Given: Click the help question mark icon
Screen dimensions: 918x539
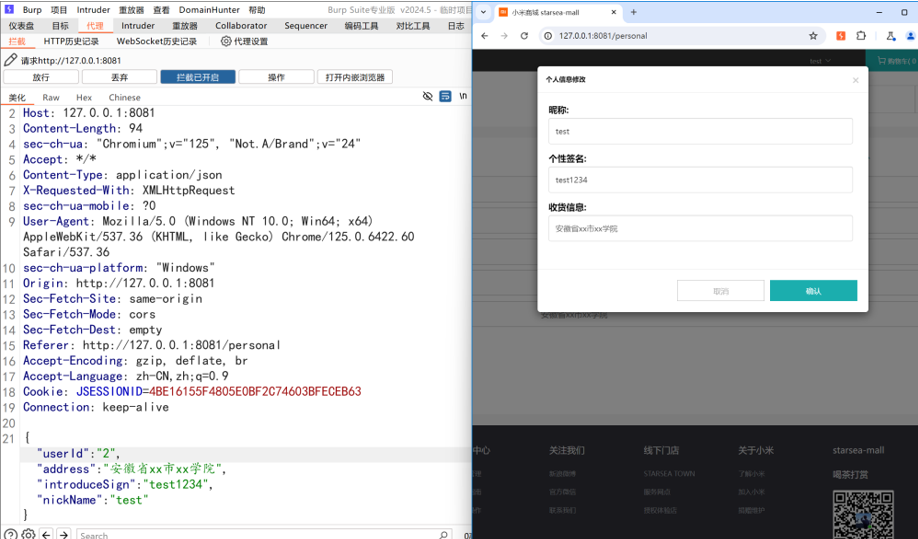Looking at the screenshot, I should pos(10,534).
